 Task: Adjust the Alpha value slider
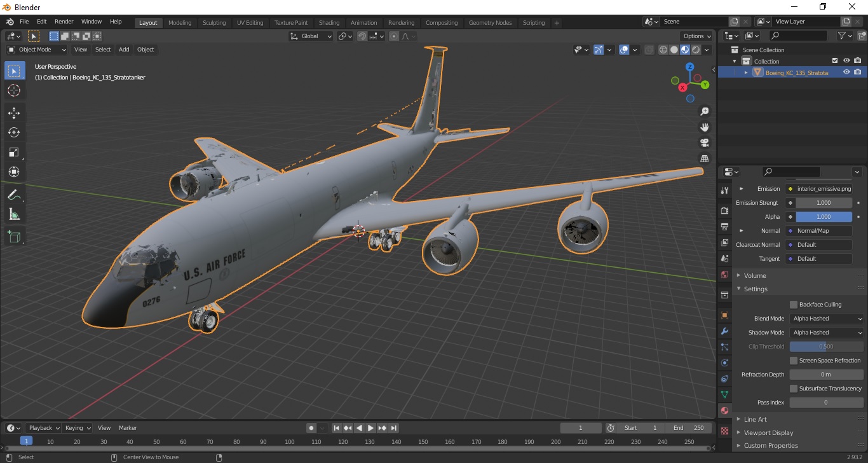pos(824,217)
